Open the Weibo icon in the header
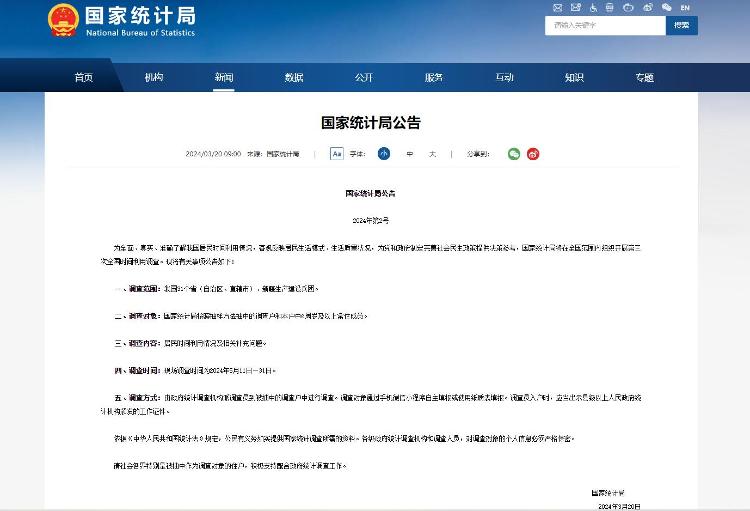Image resolution: width=750 pixels, height=511 pixels. pyautogui.click(x=648, y=7)
